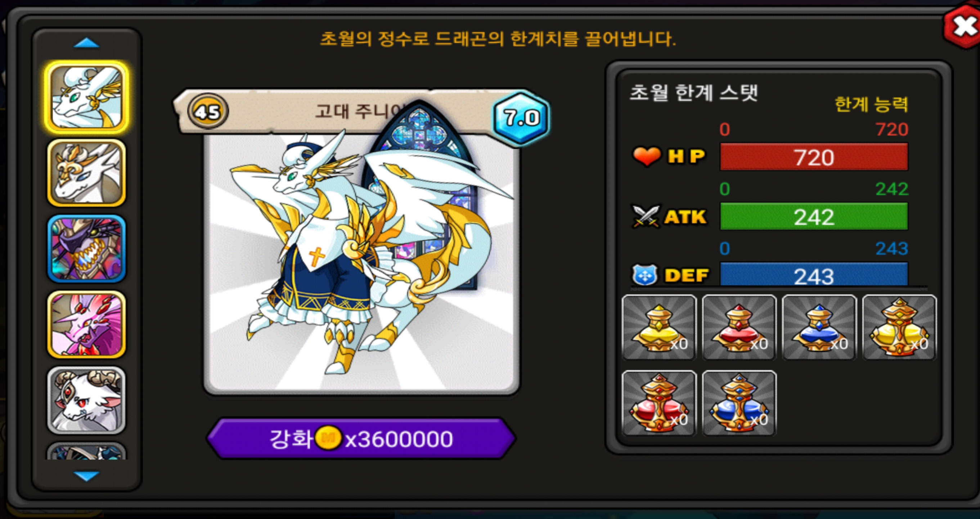Select the small red essence potion
Image resolution: width=980 pixels, height=519 pixels.
click(x=739, y=327)
